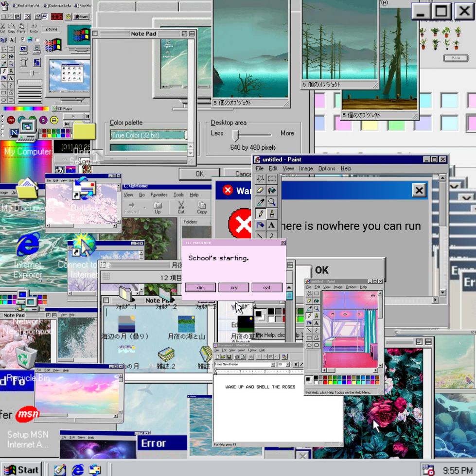Click the red msn Setup icon
Screen dimensions: 476x476
pos(27,414)
